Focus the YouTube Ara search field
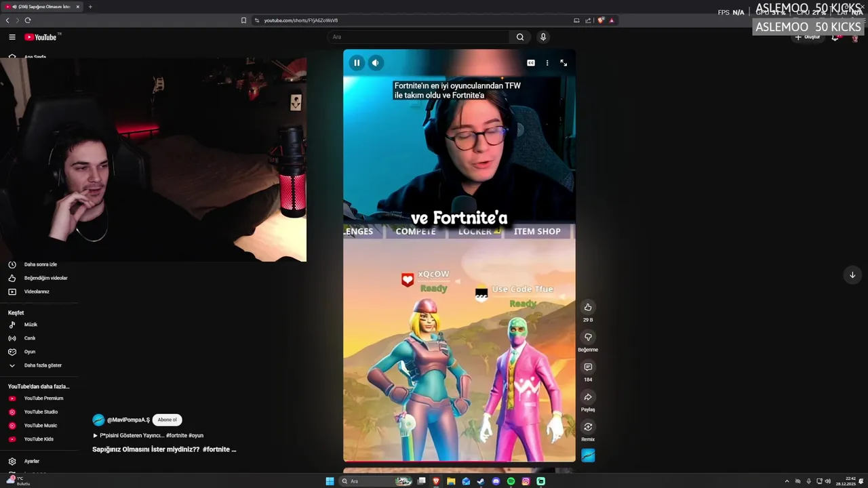868x488 pixels. tap(417, 37)
